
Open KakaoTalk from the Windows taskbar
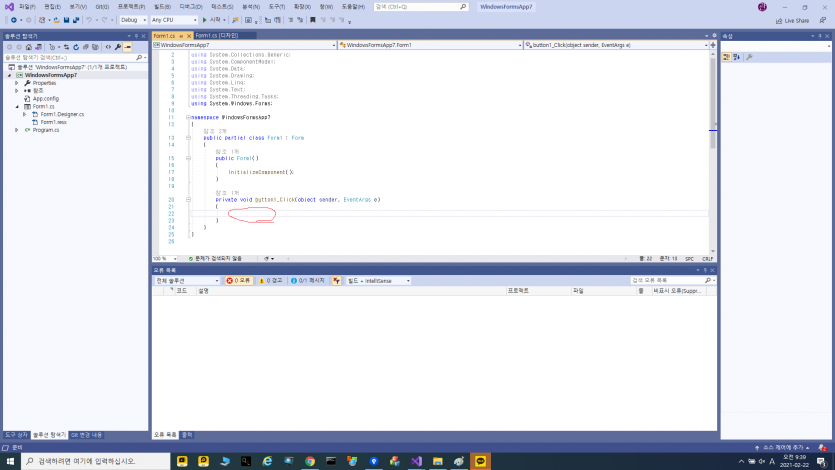480,461
